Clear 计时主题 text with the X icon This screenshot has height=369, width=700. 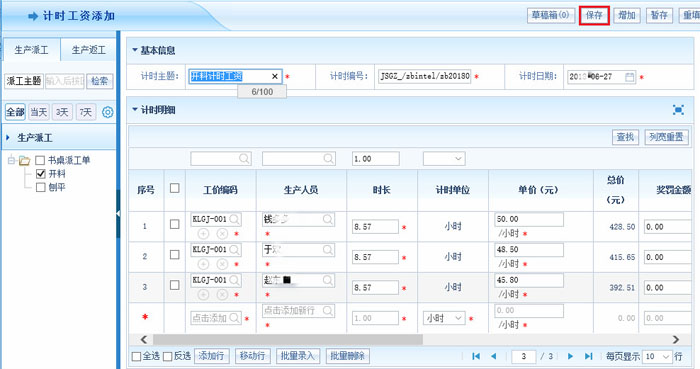[x=275, y=76]
